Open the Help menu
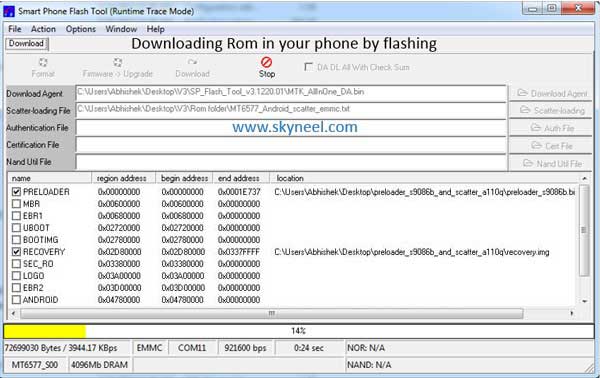Viewport: 600px width, 378px height. click(x=155, y=29)
